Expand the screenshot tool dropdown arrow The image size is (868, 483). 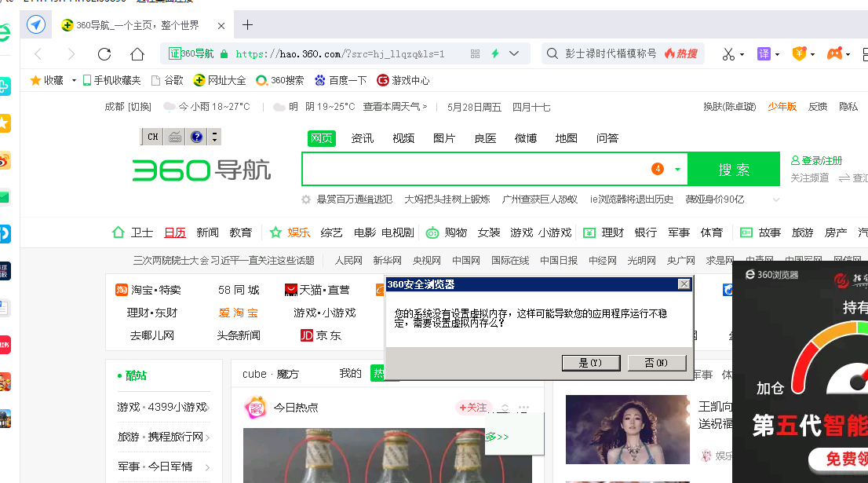pos(742,54)
